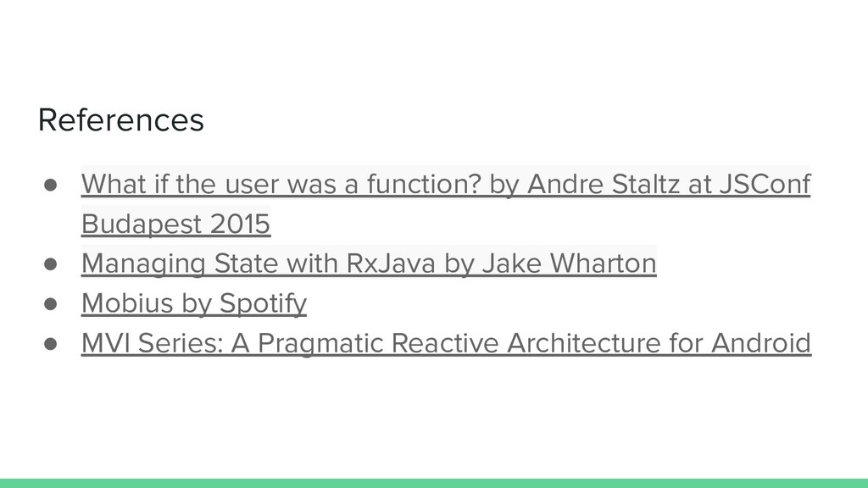Click the name 'Jake Wharton' in the link

point(569,263)
